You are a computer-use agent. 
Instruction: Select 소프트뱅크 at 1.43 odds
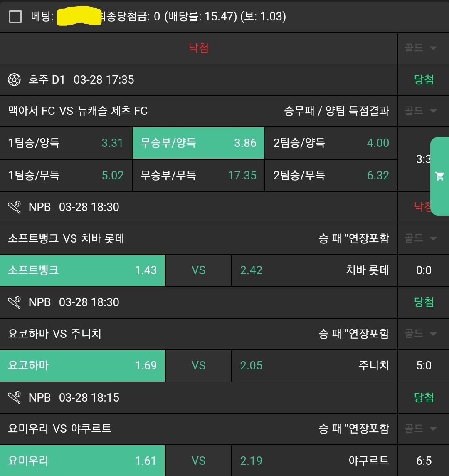(82, 270)
